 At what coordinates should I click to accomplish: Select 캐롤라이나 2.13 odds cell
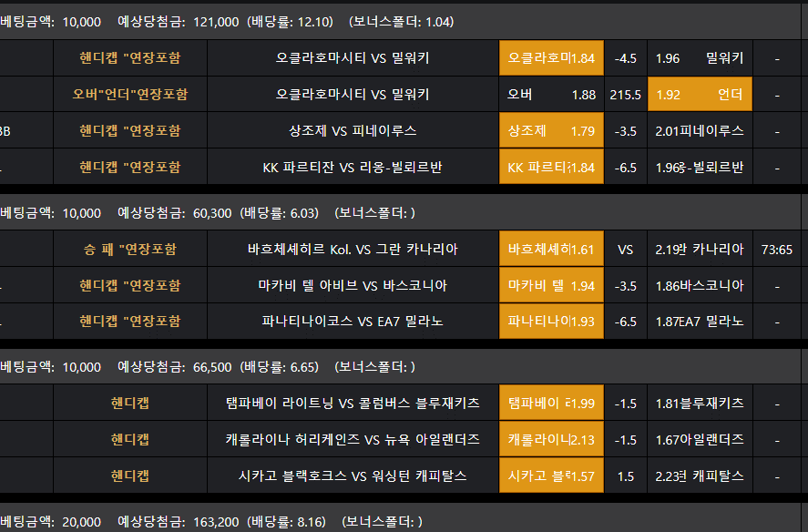pyautogui.click(x=550, y=440)
